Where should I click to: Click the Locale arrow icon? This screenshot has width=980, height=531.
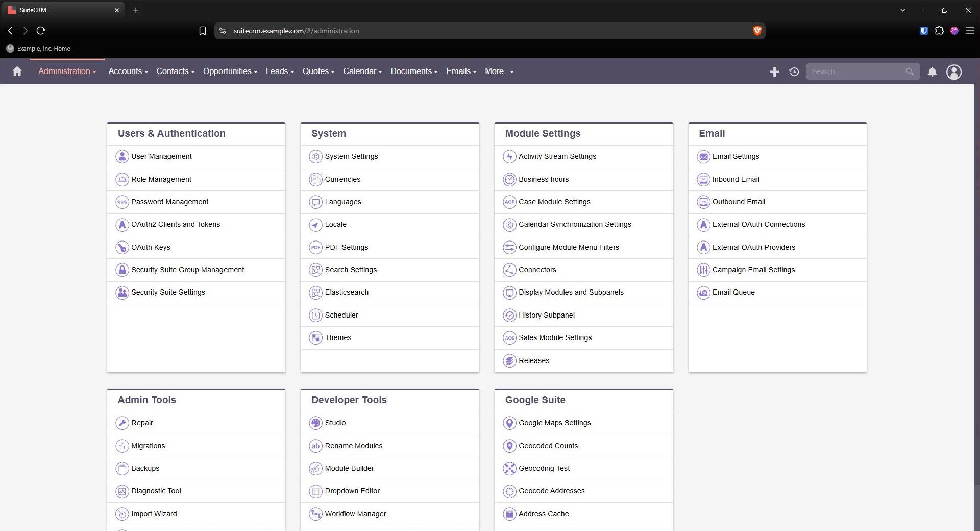(315, 225)
